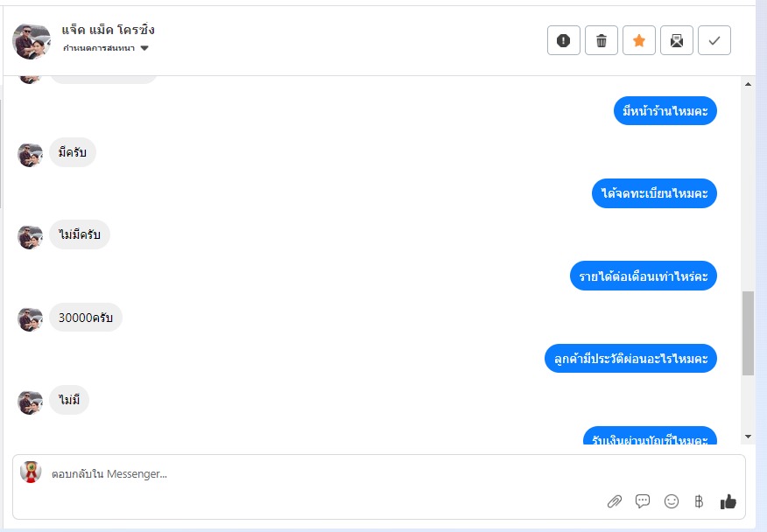Click page avatar beside reply box
The width and height of the screenshot is (767, 532).
coord(31,472)
